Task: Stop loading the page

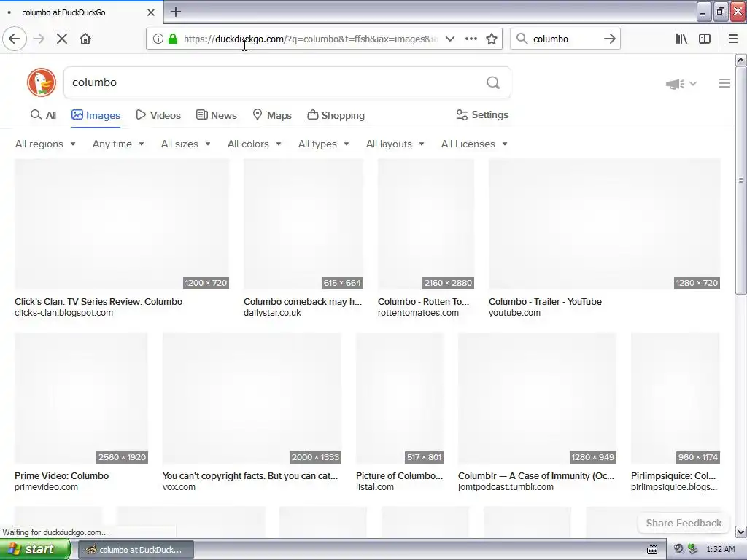Action: click(61, 39)
